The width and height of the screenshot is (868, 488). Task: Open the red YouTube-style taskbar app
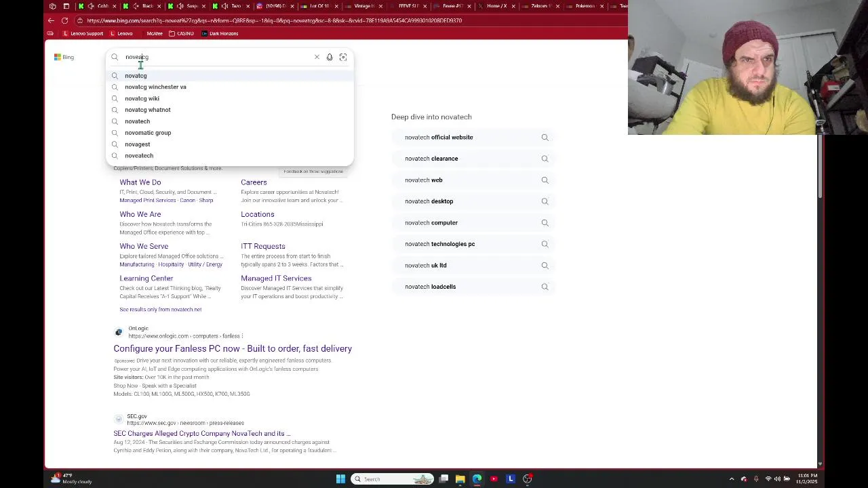click(494, 479)
